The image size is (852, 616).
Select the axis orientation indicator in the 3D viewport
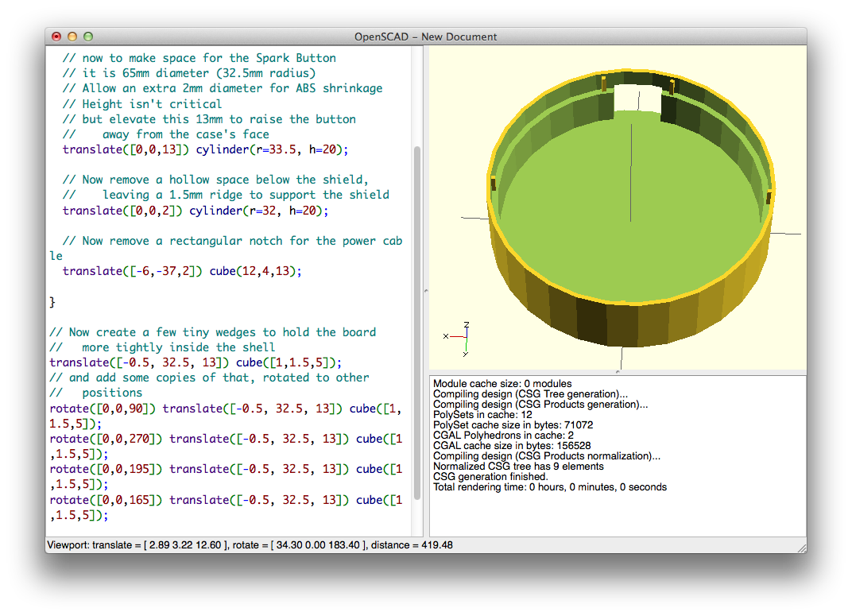(459, 340)
